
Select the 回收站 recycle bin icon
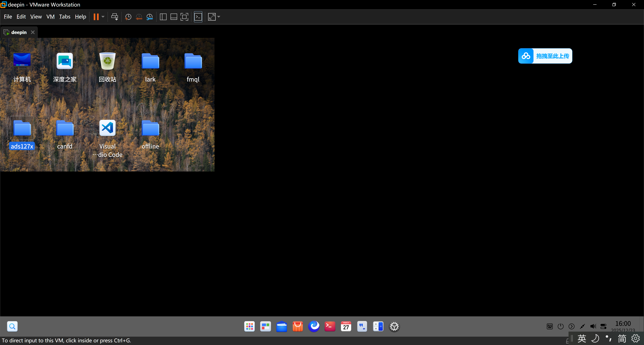[x=108, y=67]
